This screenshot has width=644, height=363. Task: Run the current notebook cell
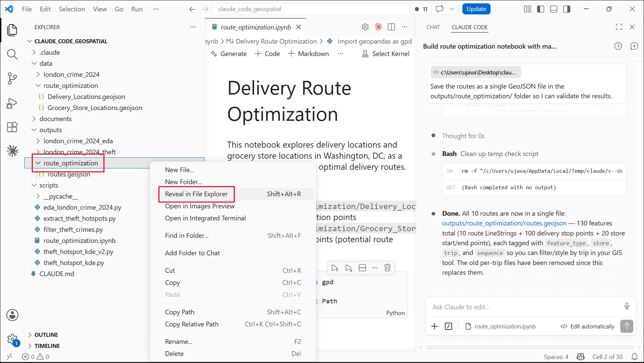[x=334, y=268]
